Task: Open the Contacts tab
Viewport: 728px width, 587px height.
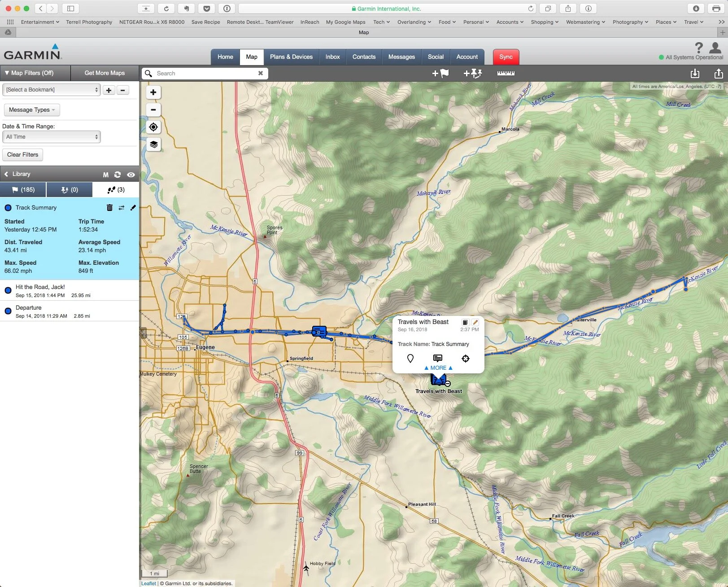Action: (364, 57)
